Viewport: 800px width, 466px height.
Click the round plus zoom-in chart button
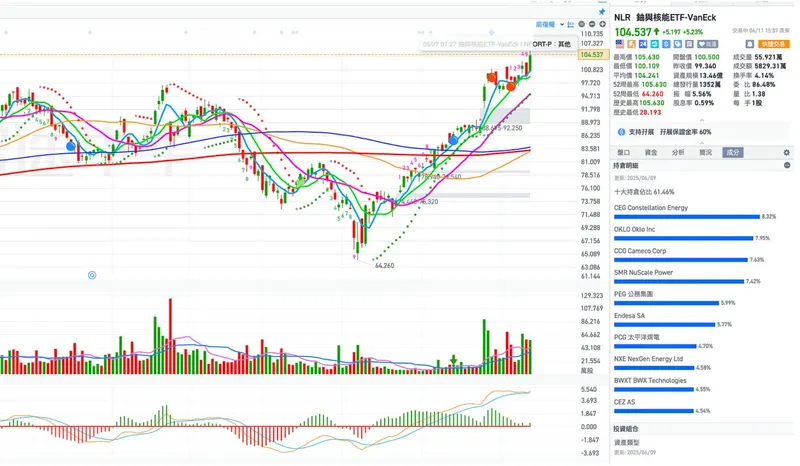(x=603, y=24)
